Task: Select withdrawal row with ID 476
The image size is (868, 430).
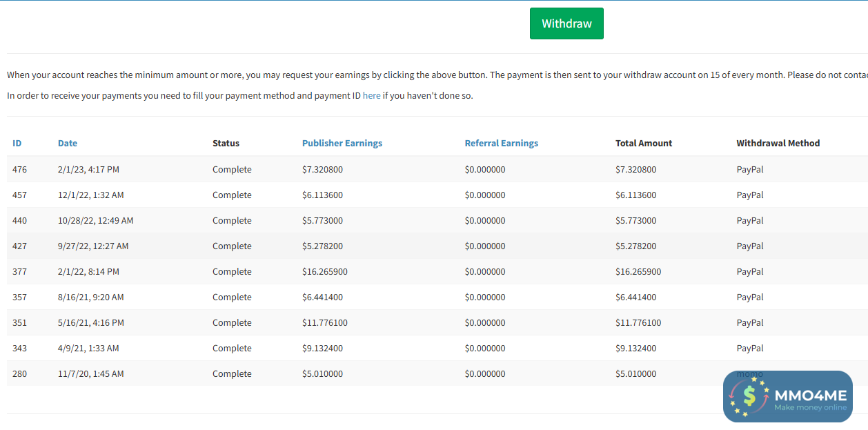Action: point(19,170)
